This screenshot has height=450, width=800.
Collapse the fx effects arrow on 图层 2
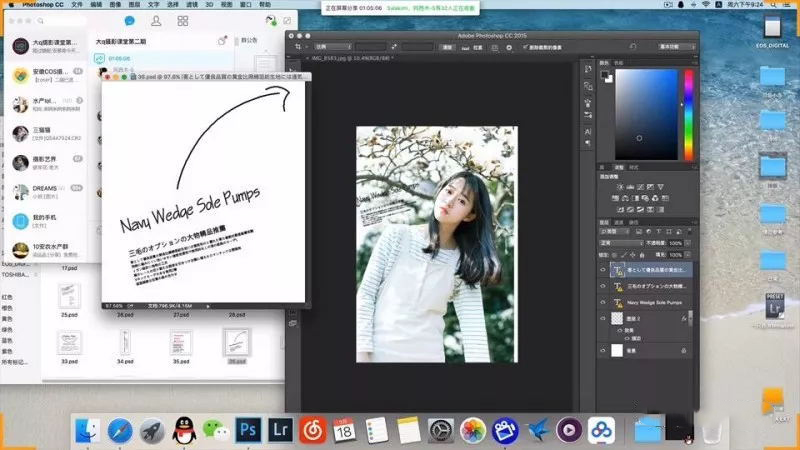[x=691, y=318]
